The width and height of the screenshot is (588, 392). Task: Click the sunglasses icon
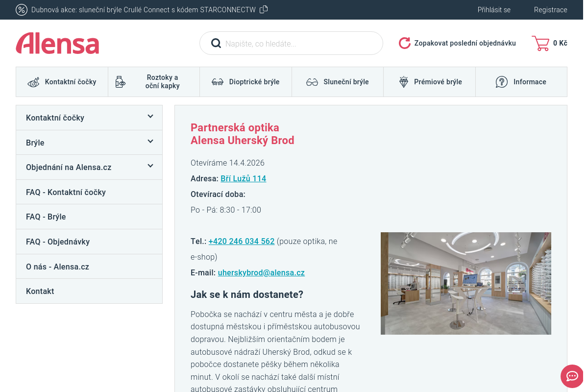pos(312,82)
